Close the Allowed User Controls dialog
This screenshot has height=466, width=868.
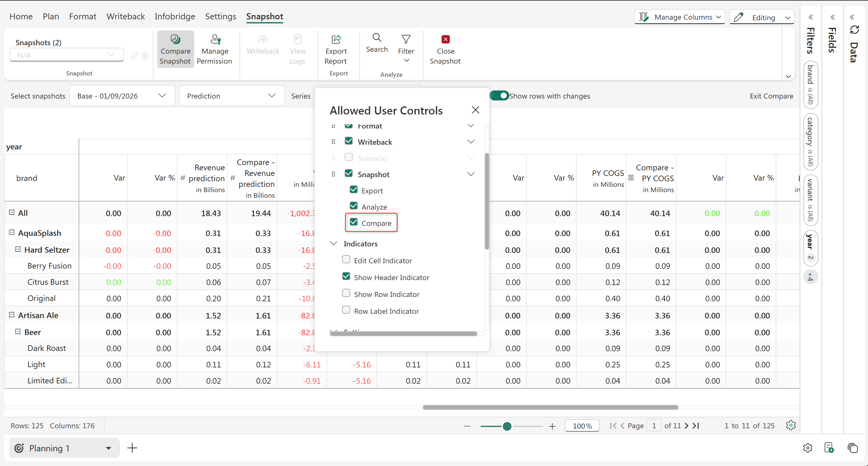pos(475,110)
